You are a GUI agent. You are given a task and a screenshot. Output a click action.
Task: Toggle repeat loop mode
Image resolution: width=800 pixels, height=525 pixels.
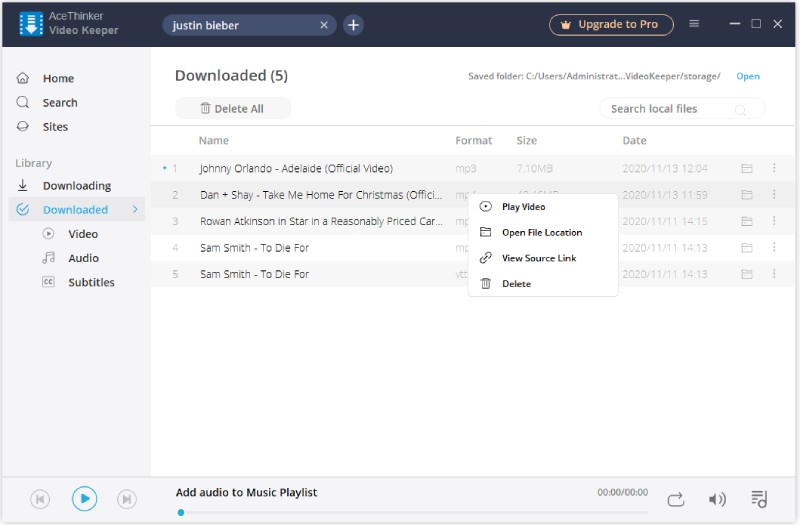coord(676,499)
